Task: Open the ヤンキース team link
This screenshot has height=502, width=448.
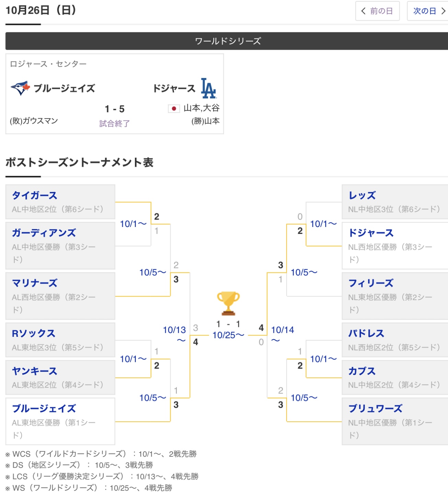Action: 35,371
